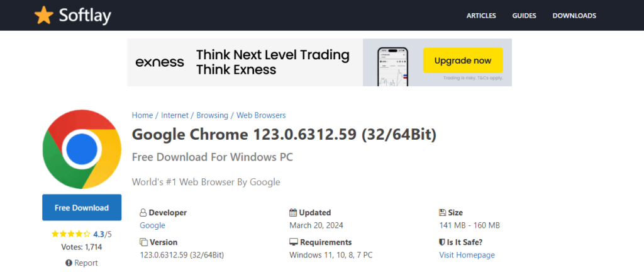
Task: Click the Version copy icon
Action: [143, 242]
